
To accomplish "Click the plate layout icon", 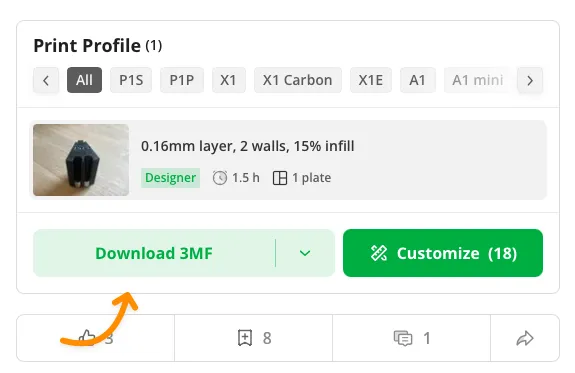I will click(x=280, y=178).
